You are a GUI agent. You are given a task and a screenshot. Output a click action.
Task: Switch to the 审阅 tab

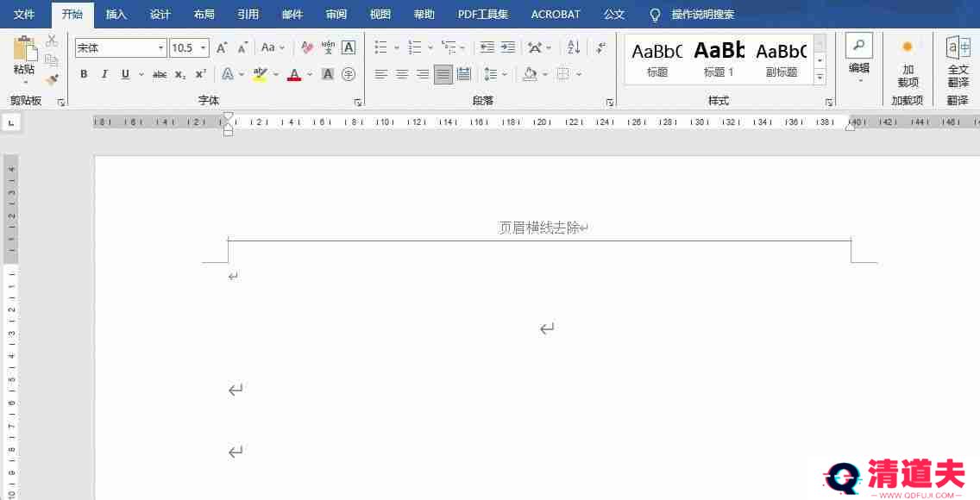tap(336, 14)
